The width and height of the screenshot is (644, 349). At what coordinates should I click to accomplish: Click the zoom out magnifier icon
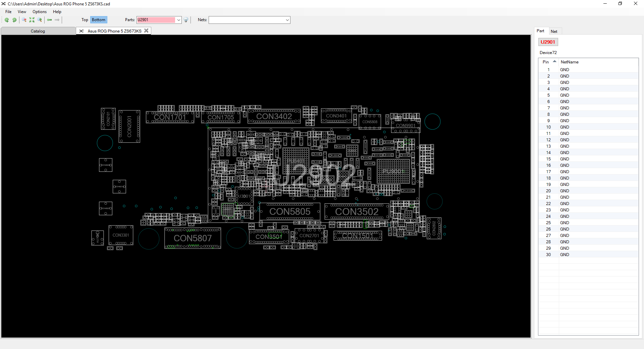[x=24, y=20]
